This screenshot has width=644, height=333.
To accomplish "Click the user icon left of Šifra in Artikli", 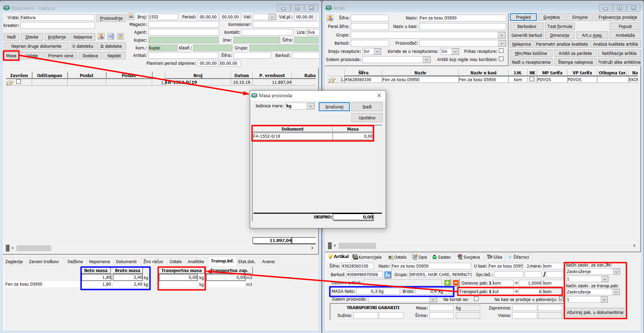I will [330, 18].
